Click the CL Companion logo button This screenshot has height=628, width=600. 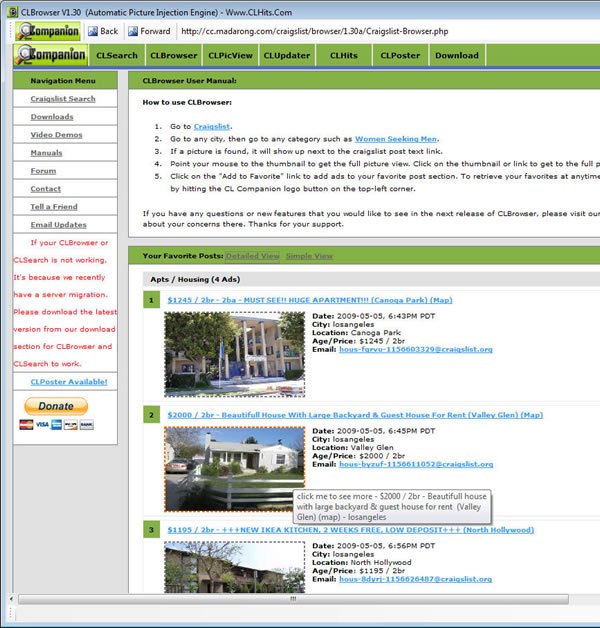[x=48, y=31]
